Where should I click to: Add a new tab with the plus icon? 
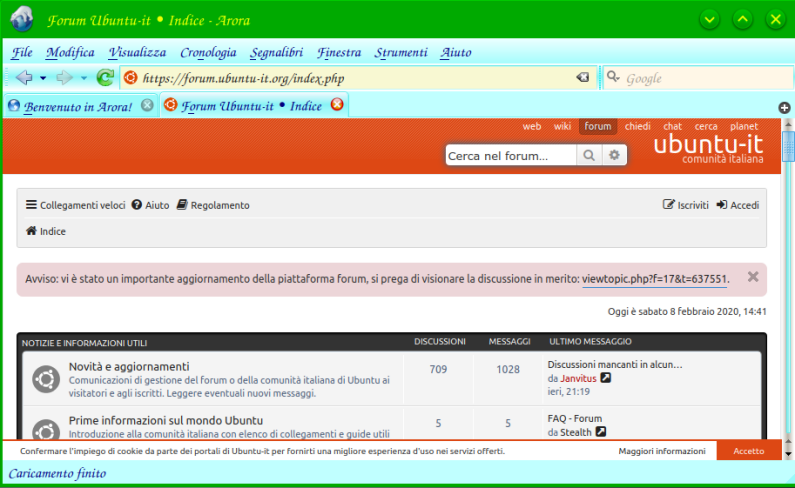pos(784,108)
